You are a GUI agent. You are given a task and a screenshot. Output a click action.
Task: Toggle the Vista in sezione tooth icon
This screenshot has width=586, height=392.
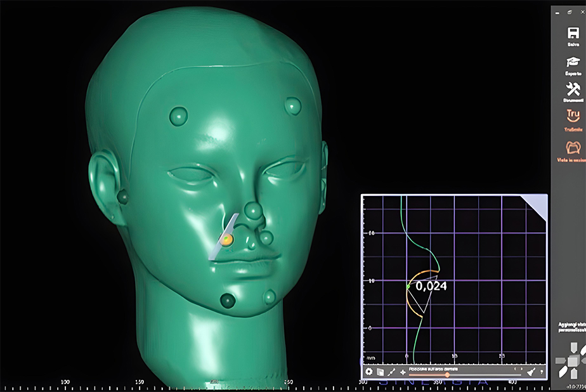click(x=573, y=147)
